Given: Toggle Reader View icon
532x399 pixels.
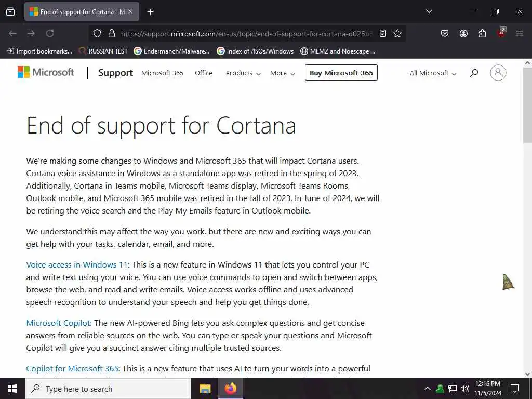Looking at the screenshot, I should point(383,33).
